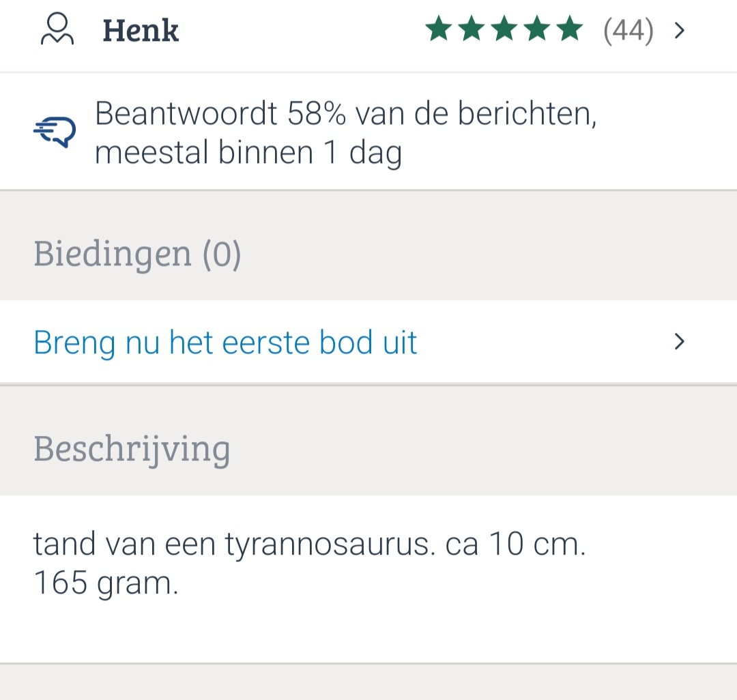The image size is (737, 700).
Task: Click the '165 gram.' weight line
Action: click(x=106, y=584)
